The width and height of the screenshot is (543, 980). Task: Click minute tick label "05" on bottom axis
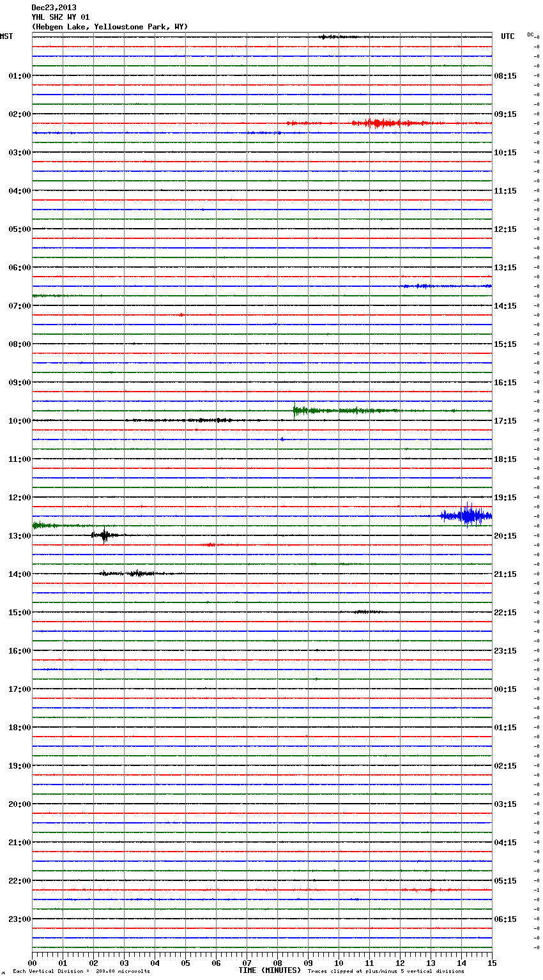185,963
